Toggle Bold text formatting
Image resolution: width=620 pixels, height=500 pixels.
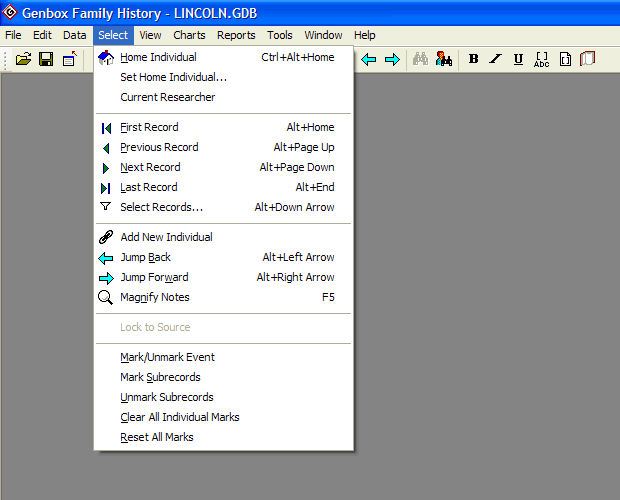tap(473, 59)
